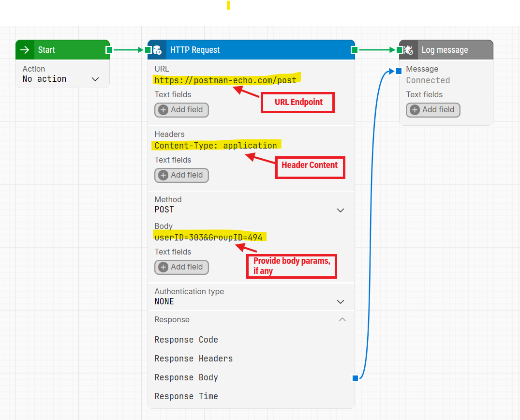Click the Start node green output connector
520x420 pixels.
point(109,50)
